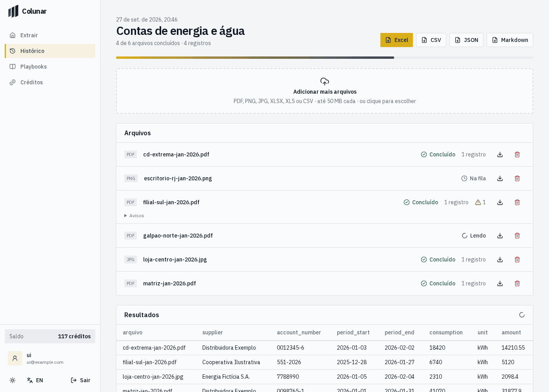The image size is (549, 392).
Task: Open the Histórico page
Action: (50, 51)
